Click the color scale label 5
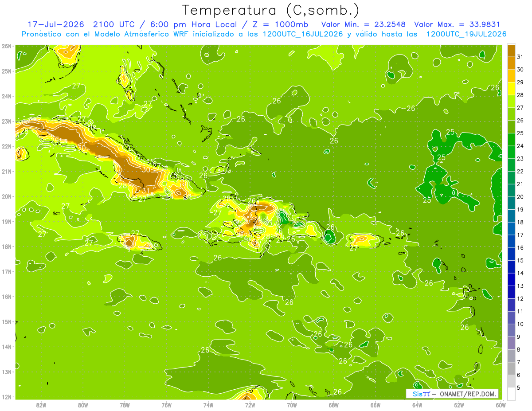 (519, 388)
